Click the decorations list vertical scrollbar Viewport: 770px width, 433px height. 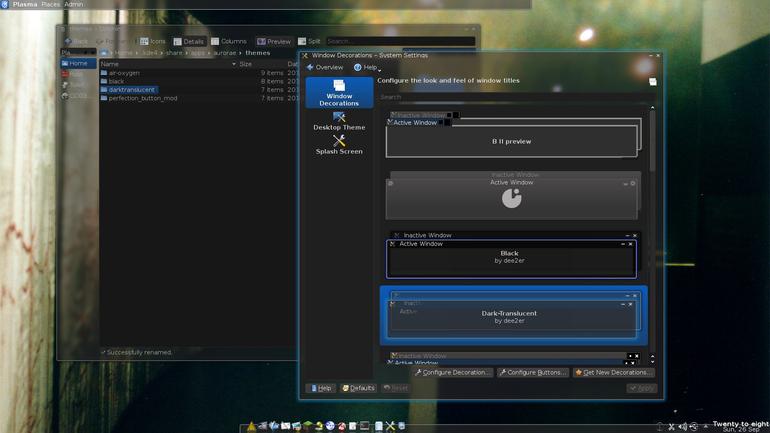click(652, 142)
